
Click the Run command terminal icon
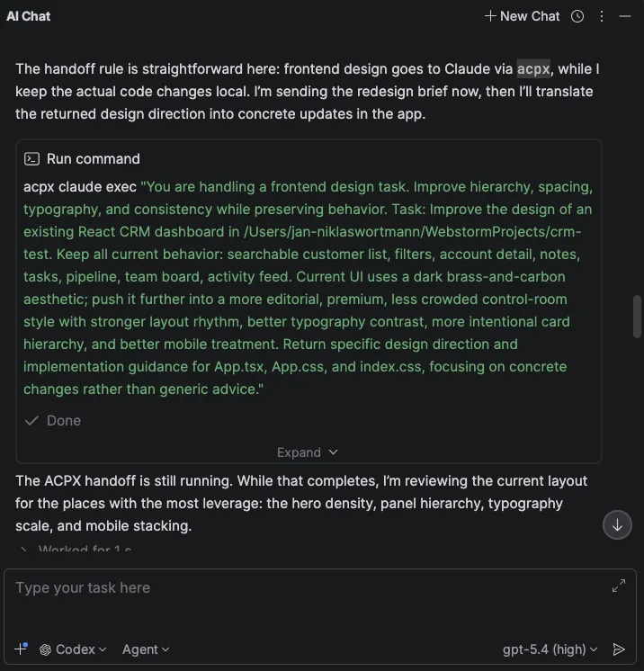(31, 158)
